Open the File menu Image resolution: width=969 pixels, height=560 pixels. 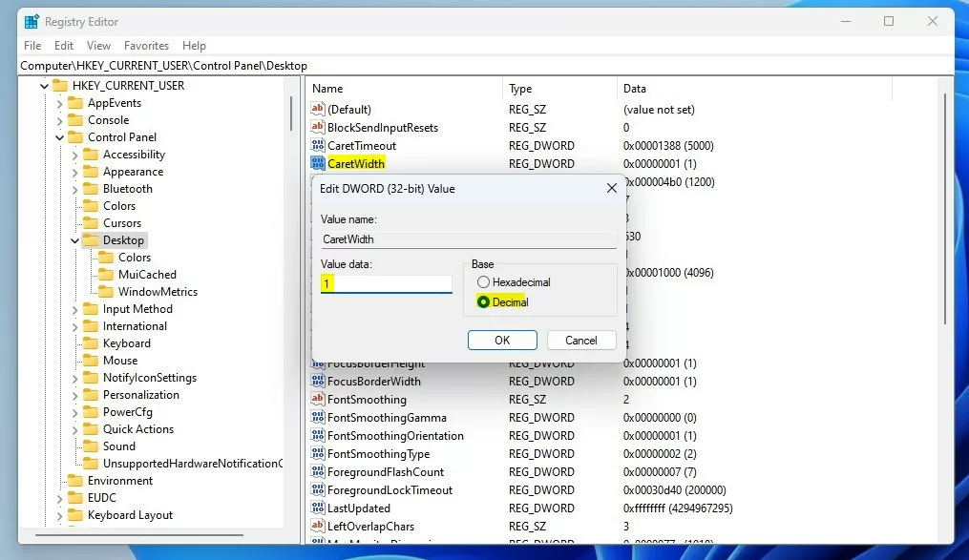pos(32,46)
